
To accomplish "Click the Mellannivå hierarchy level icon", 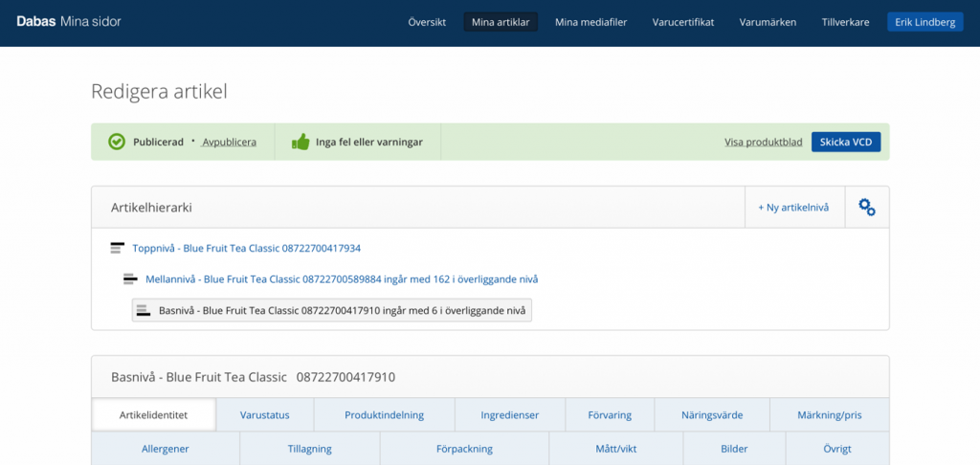I will point(130,279).
